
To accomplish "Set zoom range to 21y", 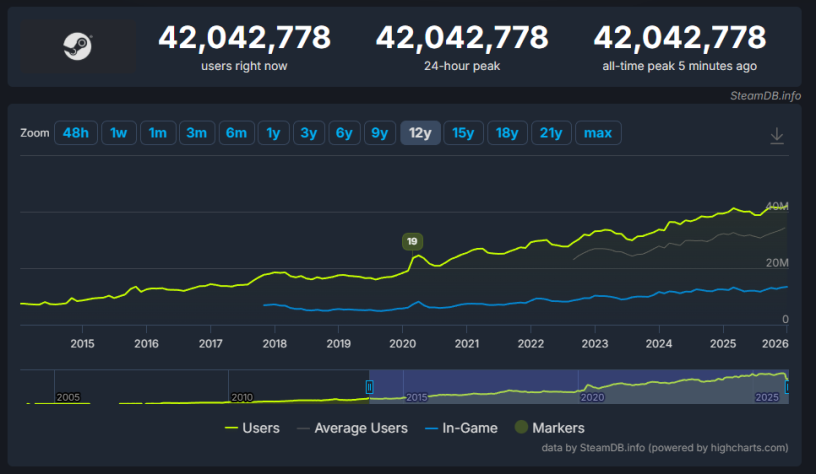I will click(551, 133).
